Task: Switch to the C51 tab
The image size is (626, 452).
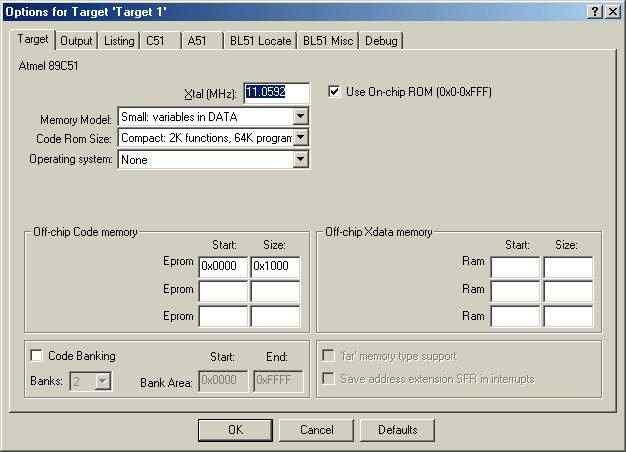Action: click(157, 40)
